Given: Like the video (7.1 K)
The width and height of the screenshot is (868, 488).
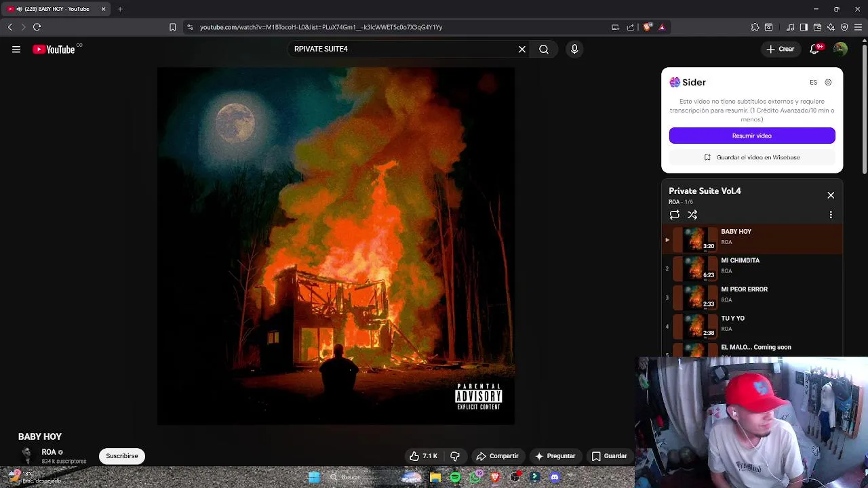Looking at the screenshot, I should 423,456.
